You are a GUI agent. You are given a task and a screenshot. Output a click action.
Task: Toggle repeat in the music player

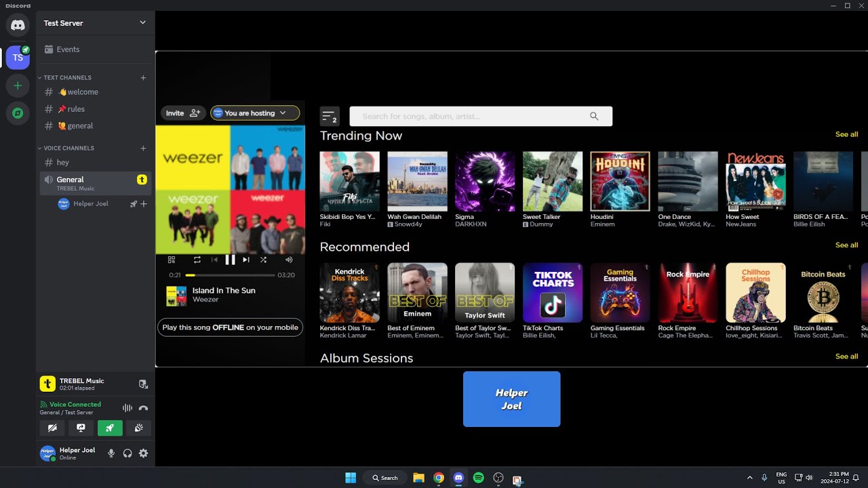[x=197, y=260]
